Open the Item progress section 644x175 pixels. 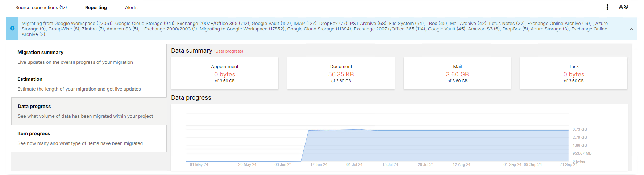[89, 138]
